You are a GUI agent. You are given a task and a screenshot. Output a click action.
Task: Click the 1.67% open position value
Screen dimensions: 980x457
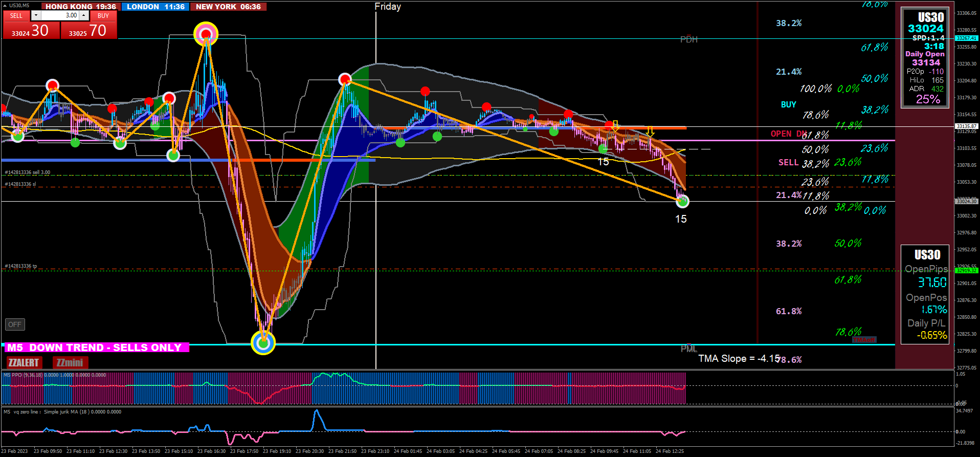pos(934,310)
